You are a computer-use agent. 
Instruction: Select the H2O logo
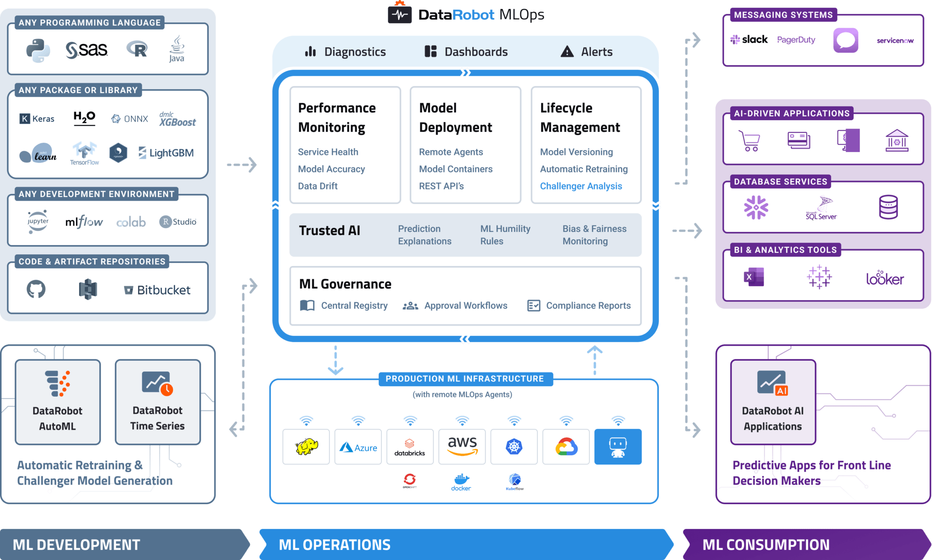(x=85, y=118)
